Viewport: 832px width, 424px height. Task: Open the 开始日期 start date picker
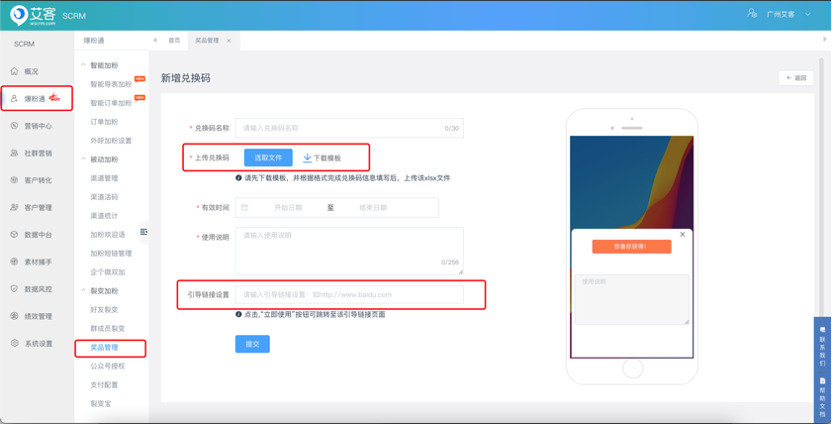click(288, 207)
